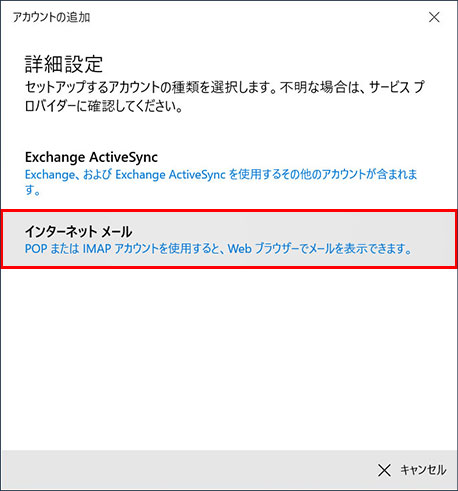Click the trailing す。 of the Exchange description
This screenshot has height=491, width=458.
tap(33, 190)
